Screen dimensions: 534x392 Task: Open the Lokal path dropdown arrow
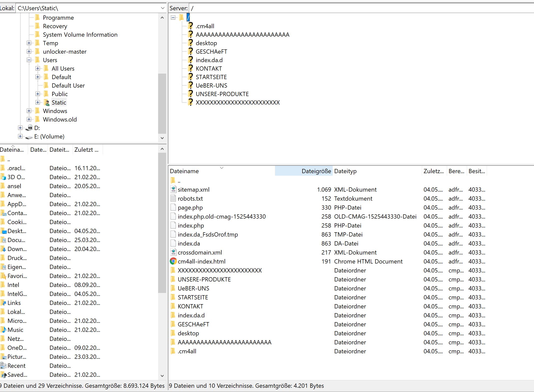pyautogui.click(x=163, y=8)
